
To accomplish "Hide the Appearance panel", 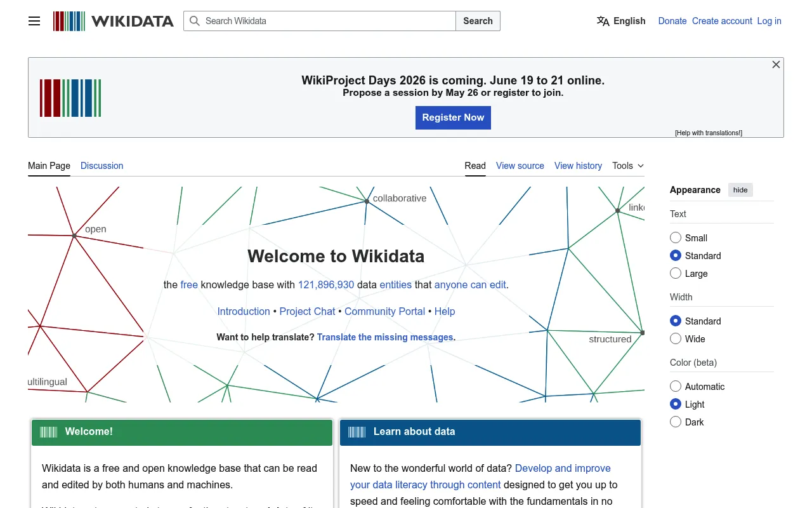I will pyautogui.click(x=740, y=190).
